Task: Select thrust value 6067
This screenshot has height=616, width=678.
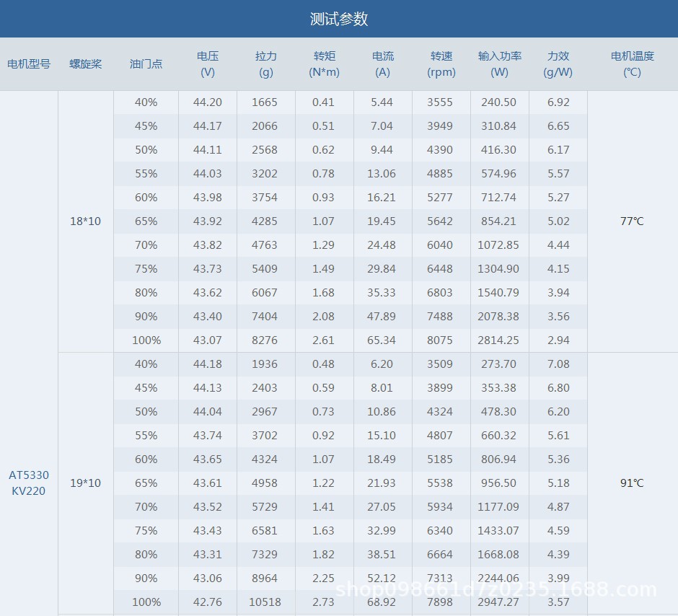Action: click(265, 293)
